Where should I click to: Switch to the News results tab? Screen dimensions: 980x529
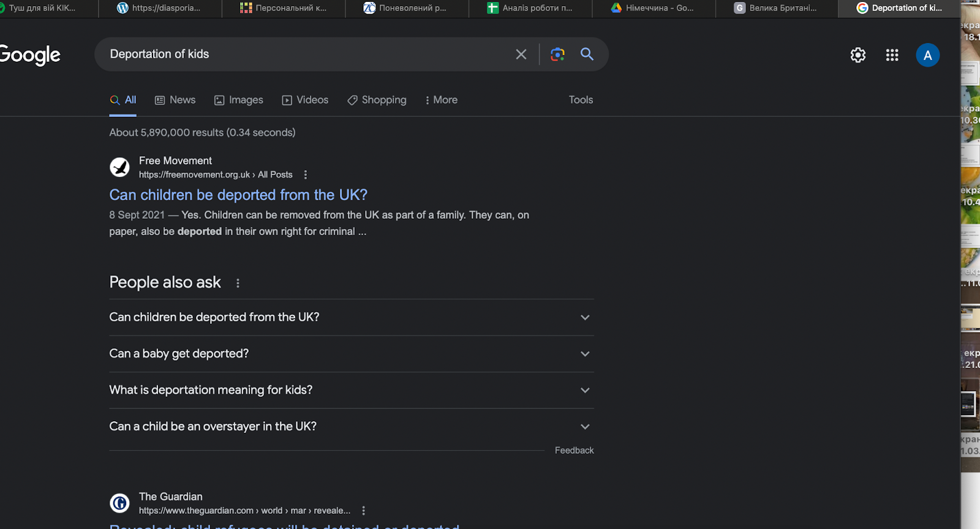point(175,100)
